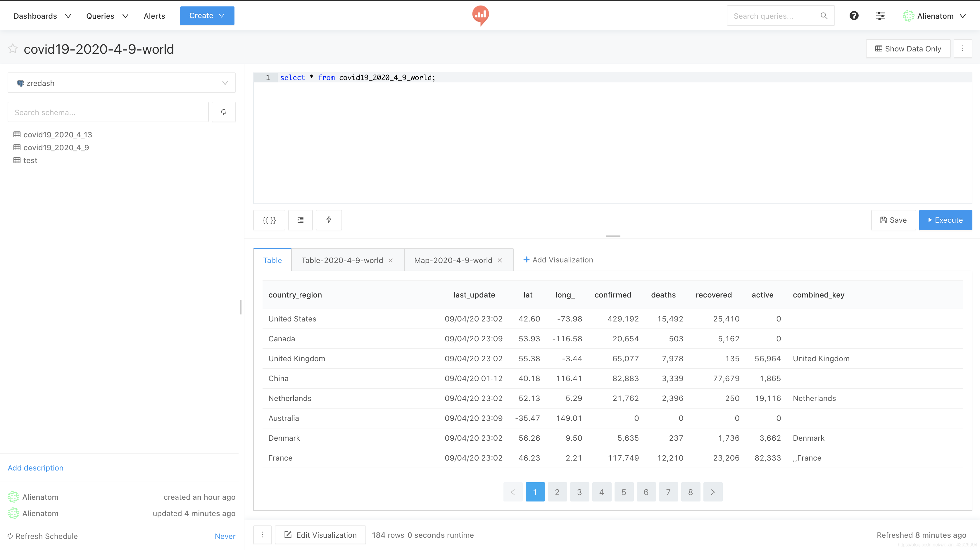Favorite the query with the star icon
Image resolution: width=980 pixels, height=550 pixels.
13,49
